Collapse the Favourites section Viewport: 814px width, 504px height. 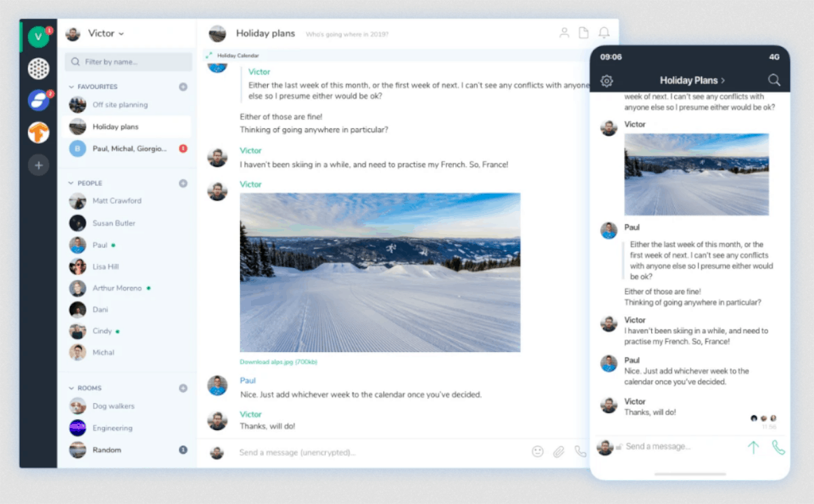pos(94,87)
